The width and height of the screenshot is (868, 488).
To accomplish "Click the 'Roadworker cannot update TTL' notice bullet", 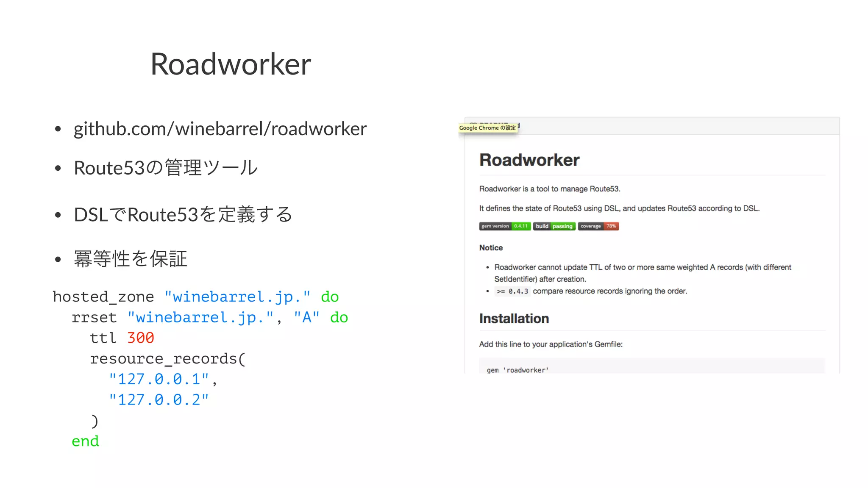I will (643, 273).
